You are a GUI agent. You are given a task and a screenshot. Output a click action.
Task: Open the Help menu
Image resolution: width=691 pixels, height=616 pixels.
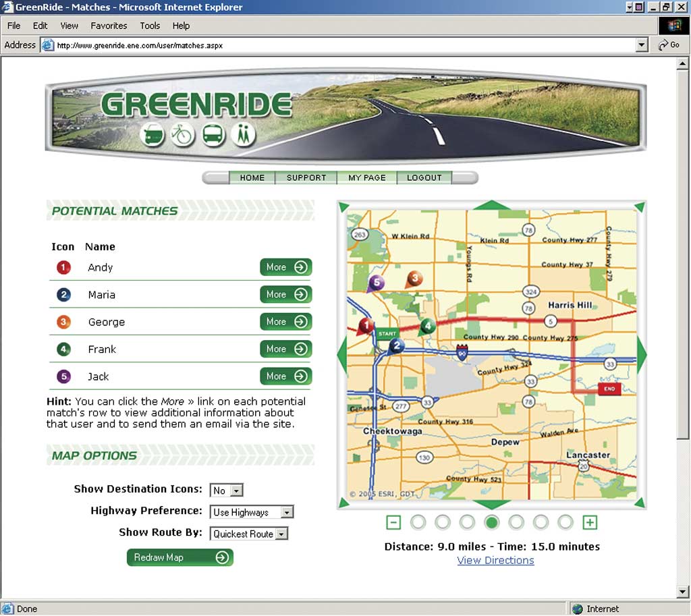click(x=181, y=26)
